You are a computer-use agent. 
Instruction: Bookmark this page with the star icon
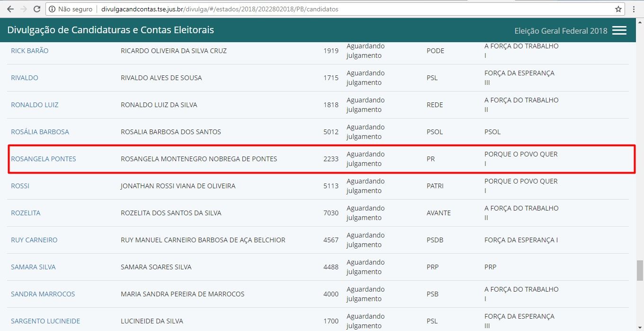point(618,9)
